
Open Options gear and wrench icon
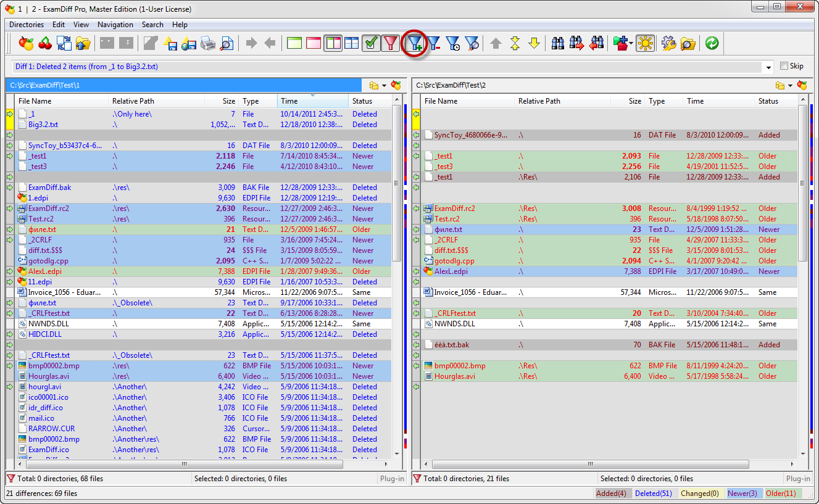tap(669, 43)
